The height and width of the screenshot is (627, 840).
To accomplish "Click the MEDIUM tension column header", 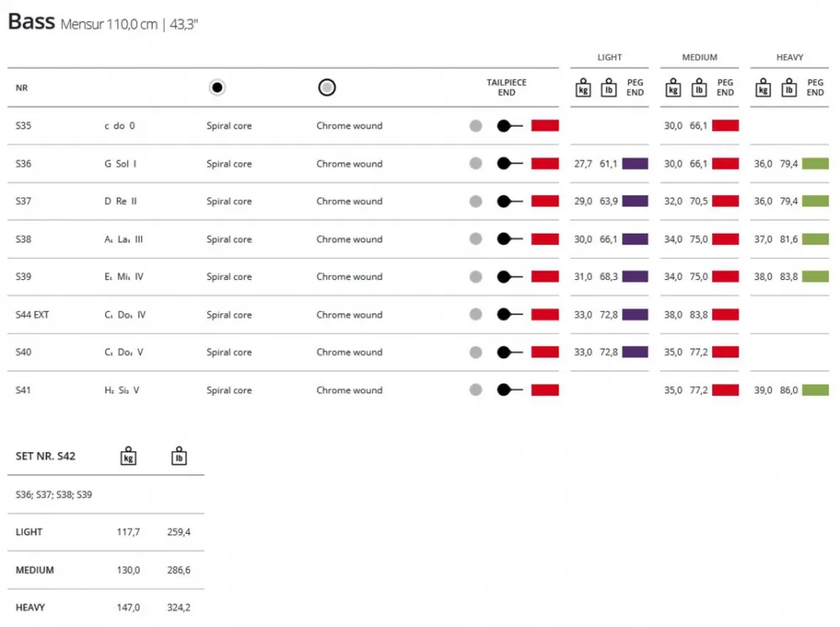I will 700,57.
